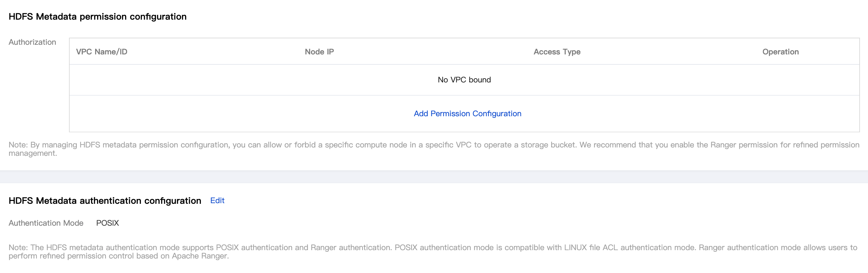This screenshot has height=273, width=868.
Task: Edit the HDFS Metadata authentication configuration
Action: click(217, 201)
